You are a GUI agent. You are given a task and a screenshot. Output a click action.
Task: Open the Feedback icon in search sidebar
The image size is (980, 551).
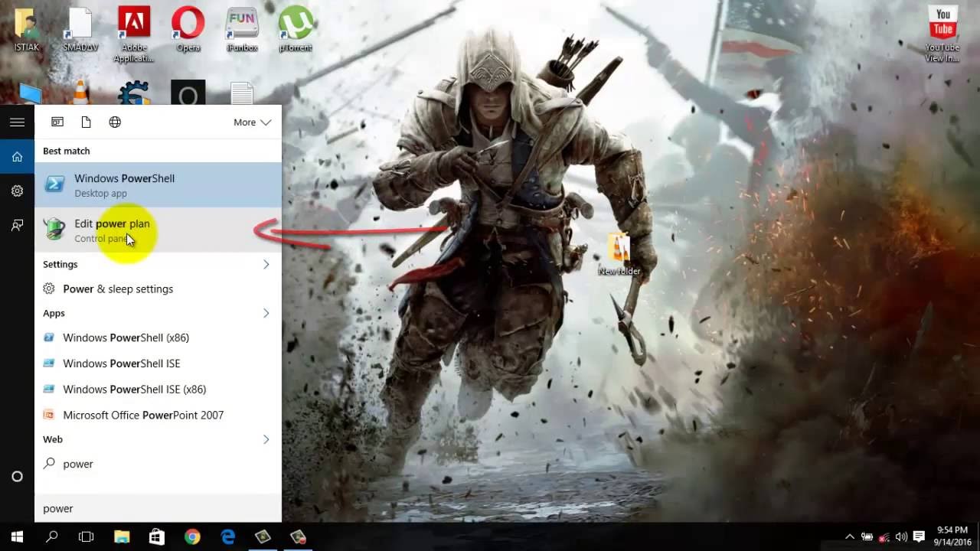pyautogui.click(x=17, y=225)
